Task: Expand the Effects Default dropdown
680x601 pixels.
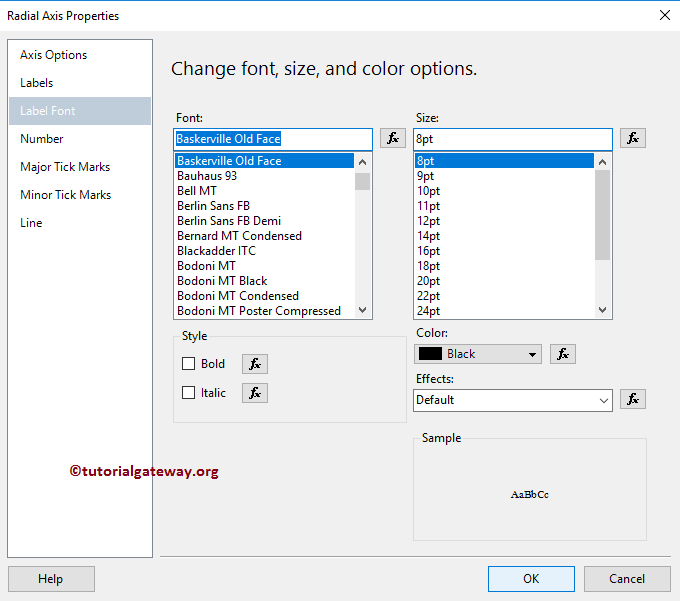Action: [603, 400]
